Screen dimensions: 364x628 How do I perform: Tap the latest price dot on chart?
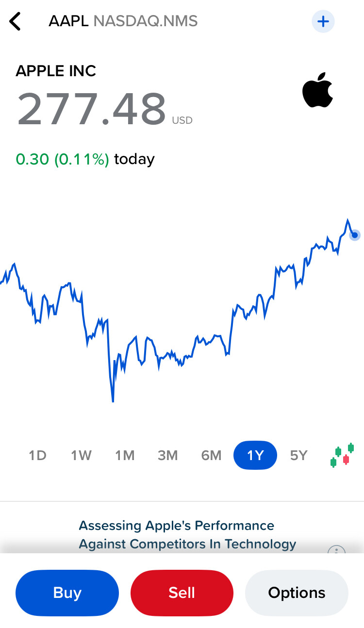[355, 235]
